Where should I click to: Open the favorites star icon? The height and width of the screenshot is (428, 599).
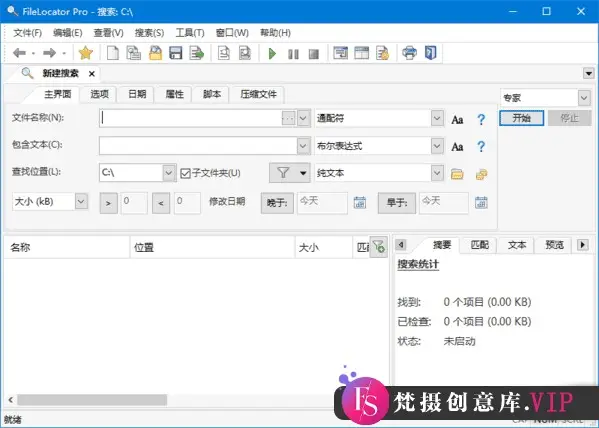click(86, 53)
